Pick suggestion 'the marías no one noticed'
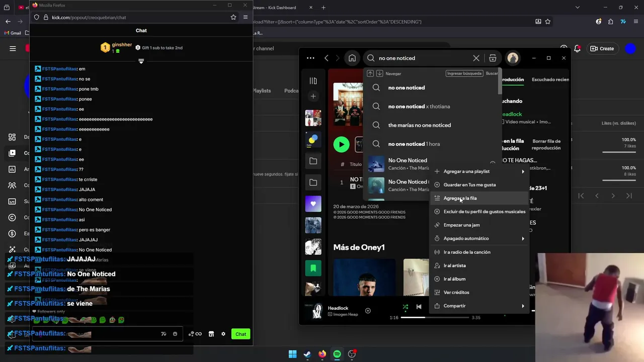The width and height of the screenshot is (644, 362). (432, 125)
